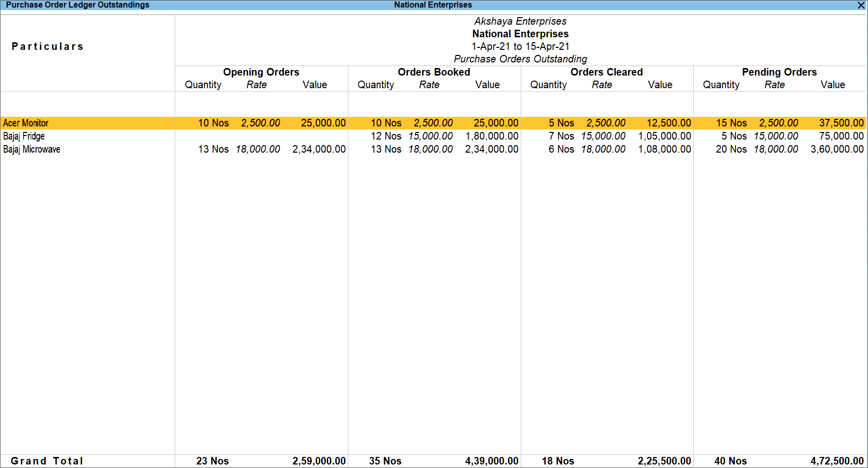Click the Orders Cleared column heading
Viewport: 868px width, 468px height.
pyautogui.click(x=606, y=72)
